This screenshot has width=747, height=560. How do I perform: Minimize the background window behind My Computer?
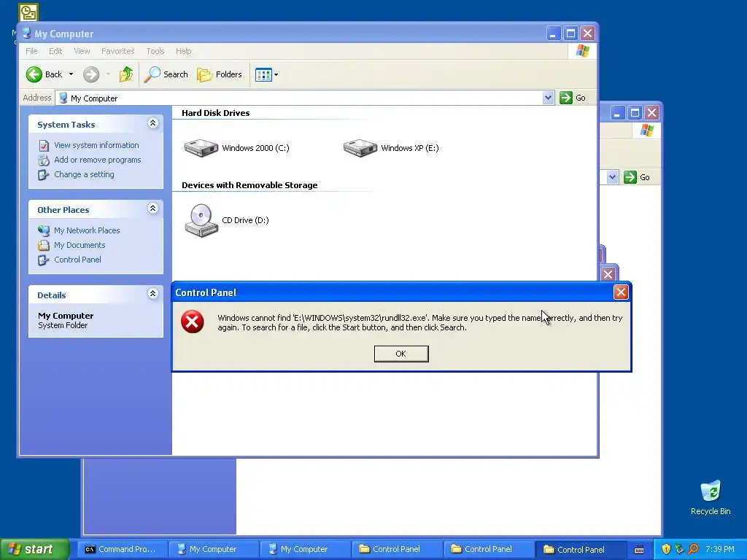pos(617,113)
